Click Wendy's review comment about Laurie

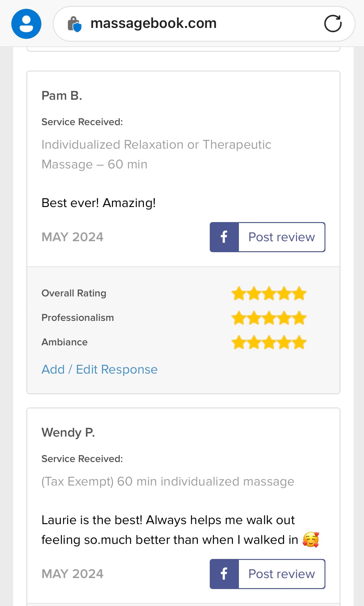pyautogui.click(x=180, y=530)
